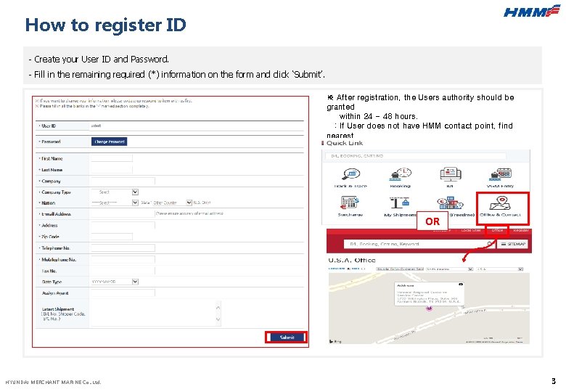The width and height of the screenshot is (566, 392).
Task: Click the Fax No. input field
Action: [123, 270]
